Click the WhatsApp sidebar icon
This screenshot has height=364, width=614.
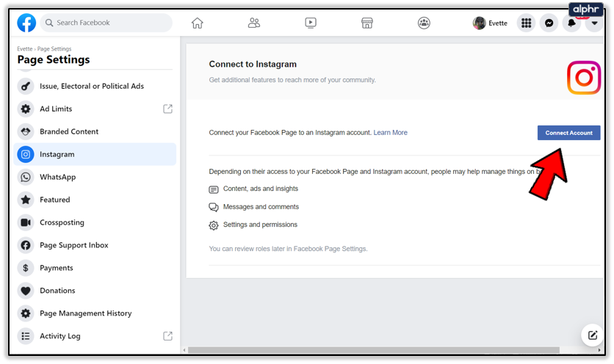(26, 177)
